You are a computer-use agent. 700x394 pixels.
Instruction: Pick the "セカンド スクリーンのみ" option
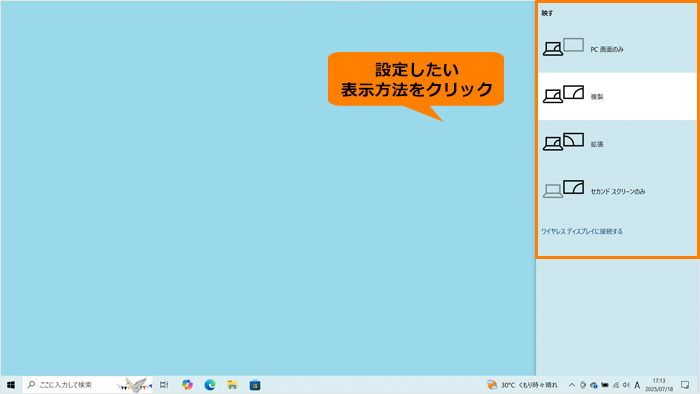(x=617, y=191)
